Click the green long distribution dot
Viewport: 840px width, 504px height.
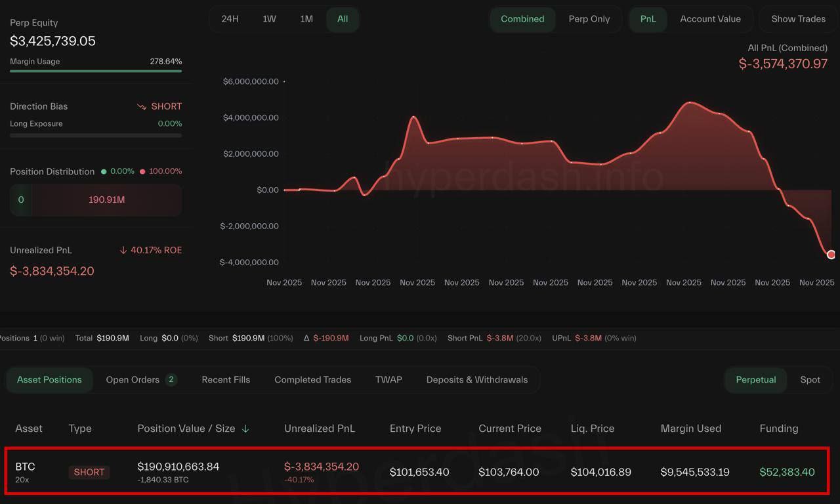[x=104, y=171]
